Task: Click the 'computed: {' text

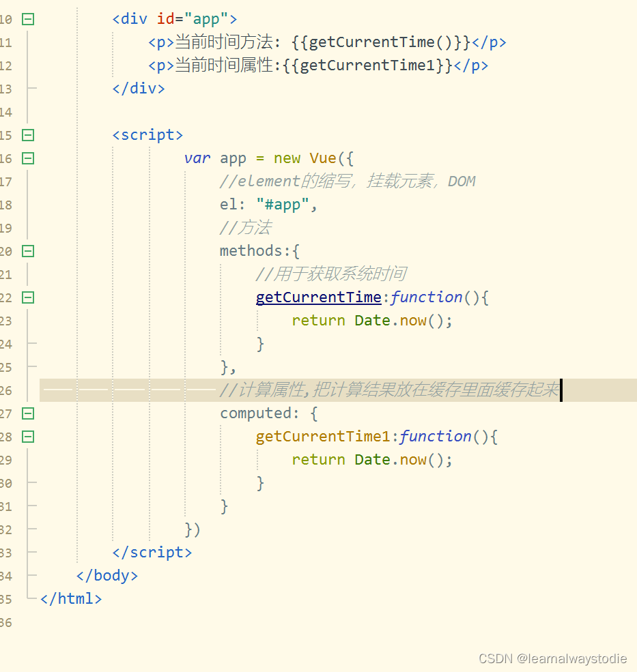Action: tap(268, 413)
